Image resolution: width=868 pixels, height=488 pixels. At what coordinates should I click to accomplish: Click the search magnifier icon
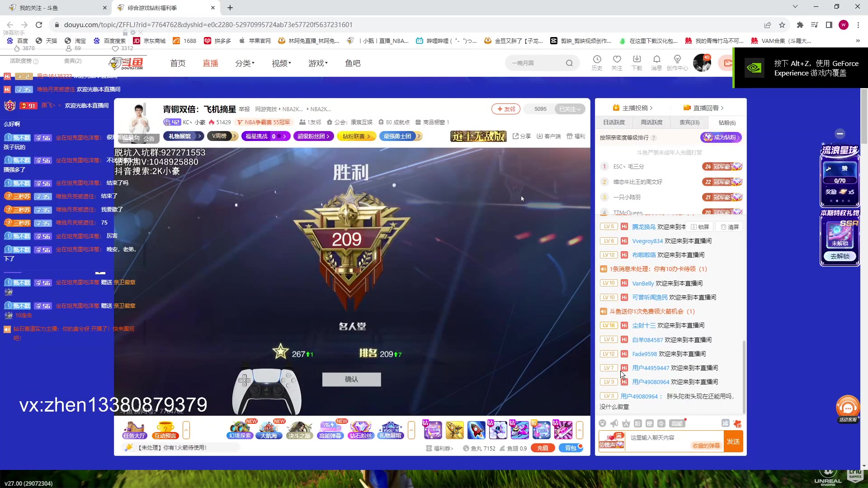point(569,63)
